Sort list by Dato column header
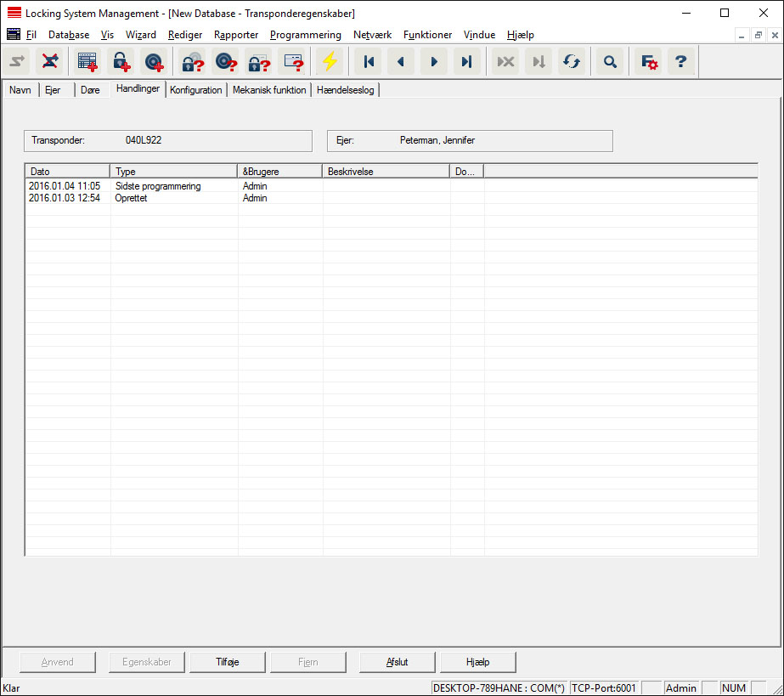Screen dimensions: 784x696 pos(68,172)
